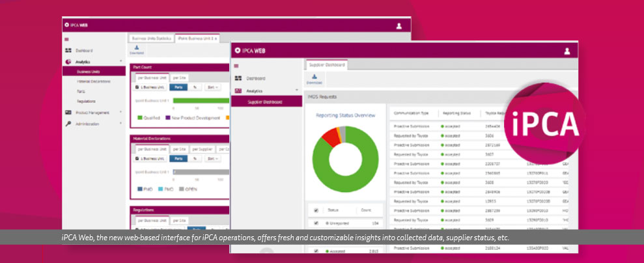Tick header checkbox in Status Count table
This screenshot has height=263, width=644.
tap(316, 210)
